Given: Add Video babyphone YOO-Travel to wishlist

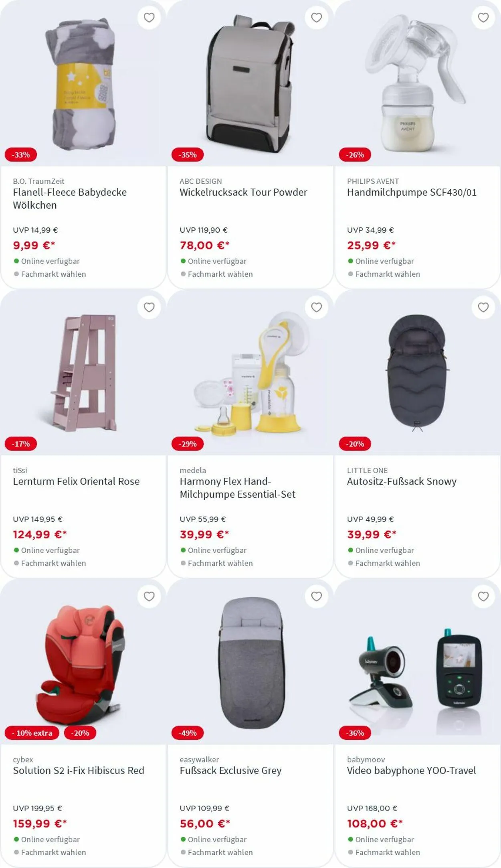Looking at the screenshot, I should 483,596.
